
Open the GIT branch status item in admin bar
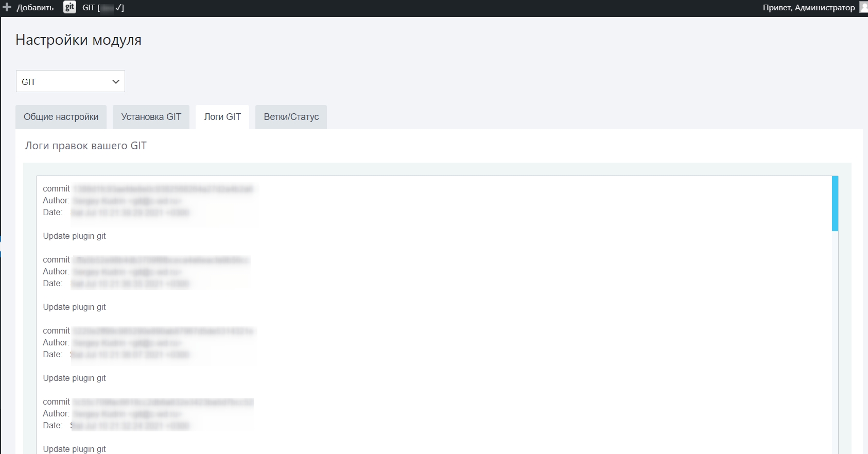click(103, 8)
